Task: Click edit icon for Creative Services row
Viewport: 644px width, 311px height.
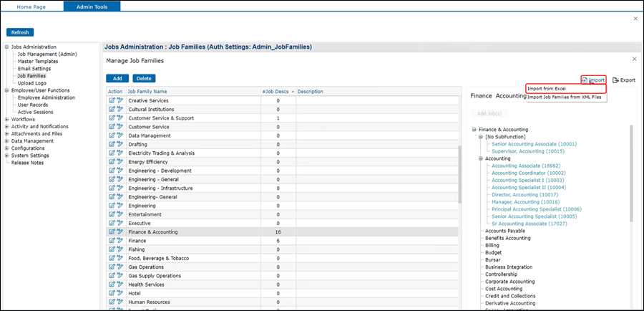Action: tap(112, 100)
